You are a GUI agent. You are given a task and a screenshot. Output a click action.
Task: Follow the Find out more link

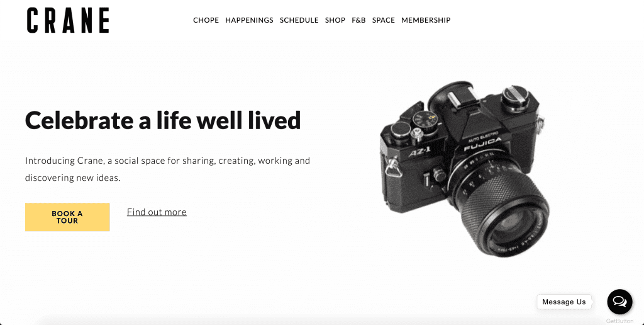(157, 212)
